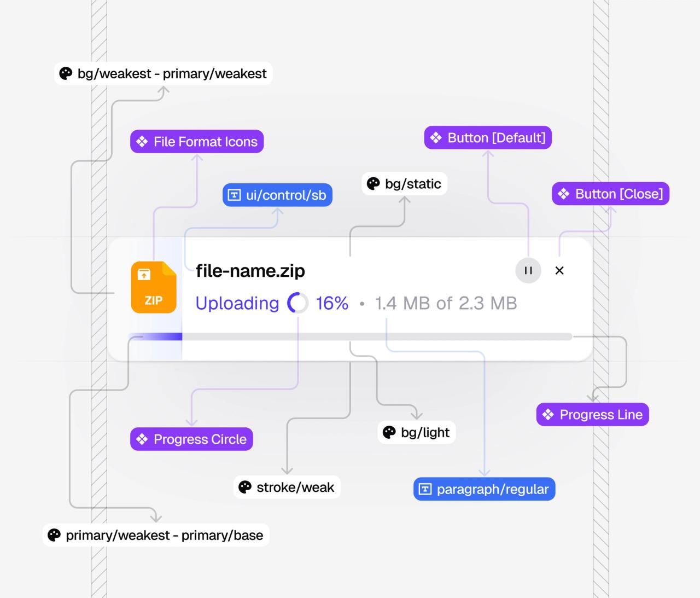700x598 pixels.
Task: Select the File Format Icons component tag
Action: point(197,142)
